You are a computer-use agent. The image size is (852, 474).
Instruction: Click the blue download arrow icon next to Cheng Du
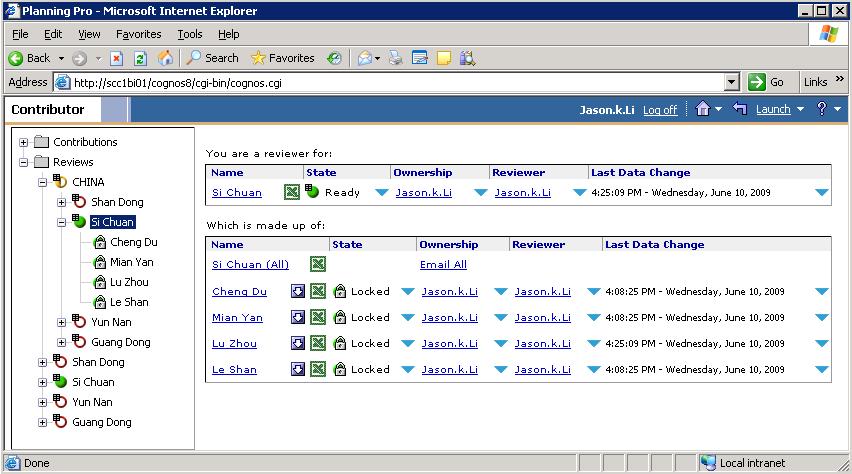tap(298, 291)
